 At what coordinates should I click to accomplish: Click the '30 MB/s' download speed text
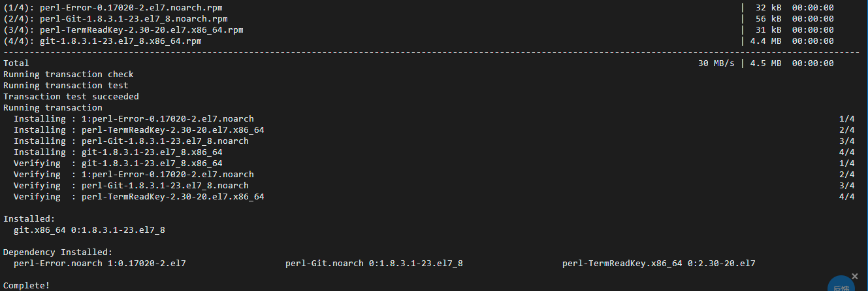click(x=716, y=63)
